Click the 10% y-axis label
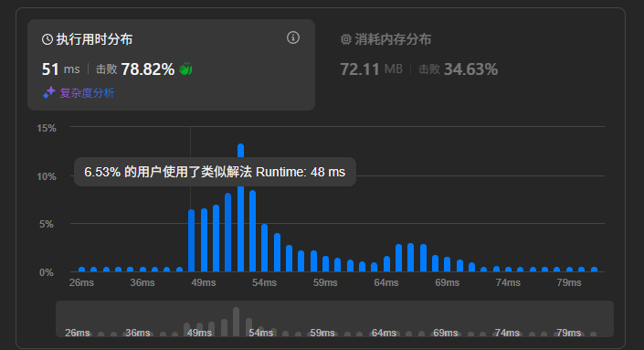The width and height of the screenshot is (644, 350). [x=47, y=176]
